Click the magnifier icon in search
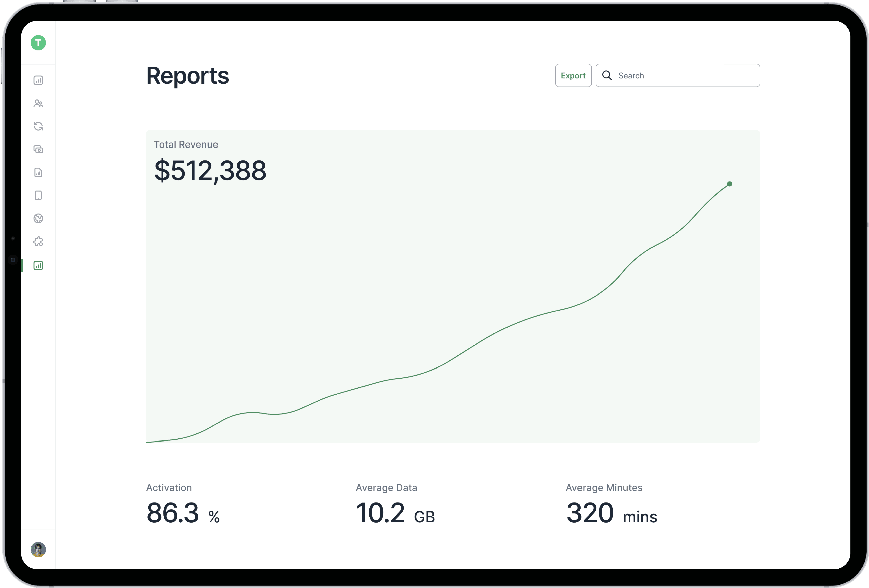This screenshot has height=588, width=869. point(607,76)
